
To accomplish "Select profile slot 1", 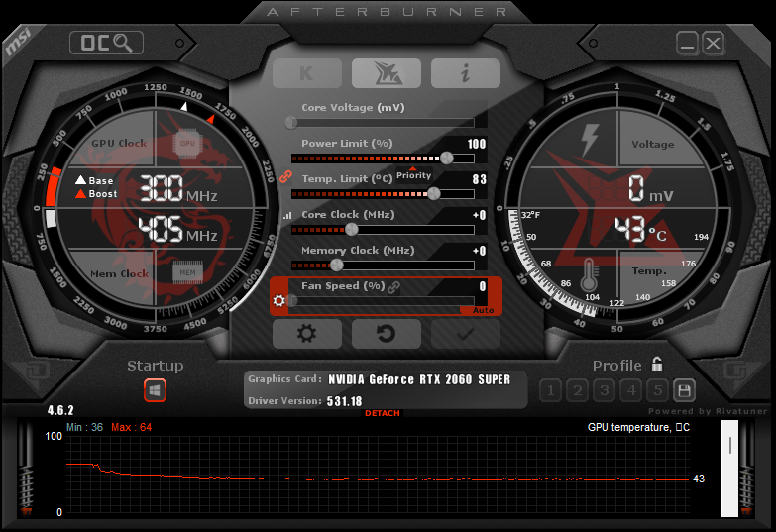I will tap(550, 391).
